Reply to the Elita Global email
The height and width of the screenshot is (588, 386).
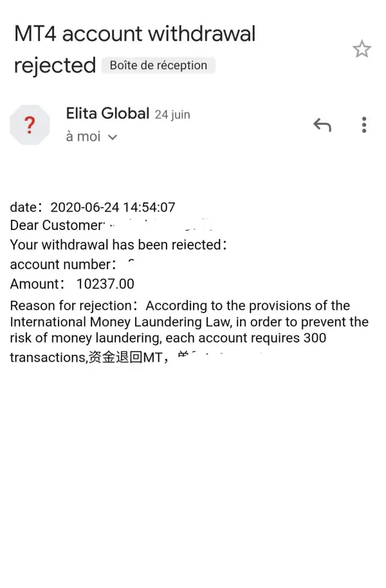[x=322, y=125]
